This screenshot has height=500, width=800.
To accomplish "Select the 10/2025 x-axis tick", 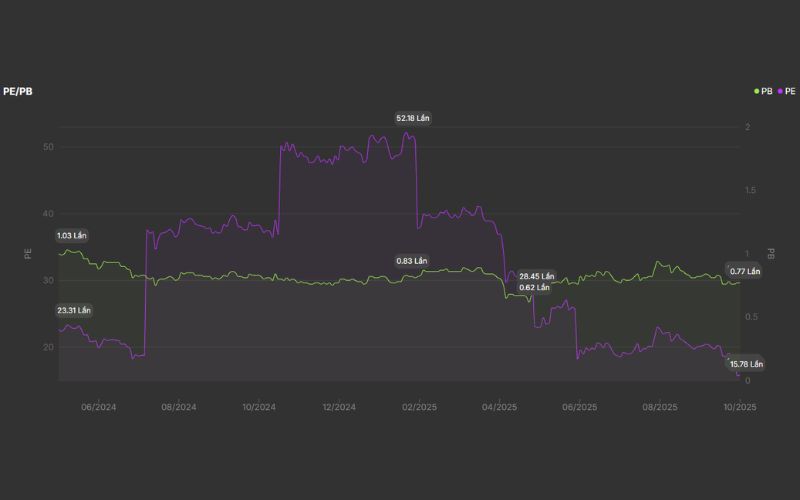I will pyautogui.click(x=740, y=407).
